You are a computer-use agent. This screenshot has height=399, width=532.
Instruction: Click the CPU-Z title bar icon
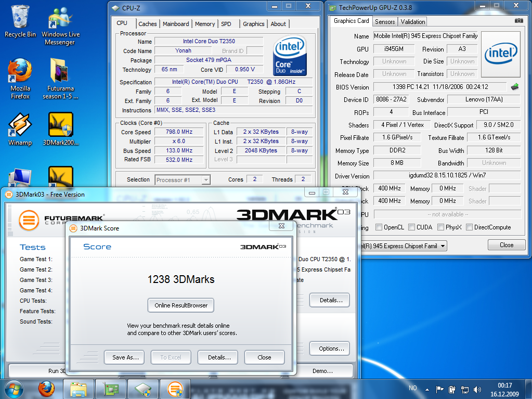point(115,8)
